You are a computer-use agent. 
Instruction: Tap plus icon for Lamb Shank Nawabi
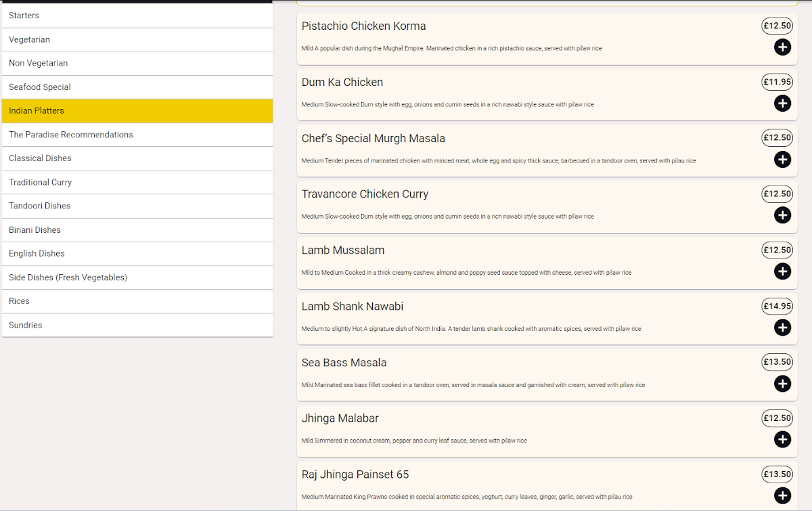(782, 328)
